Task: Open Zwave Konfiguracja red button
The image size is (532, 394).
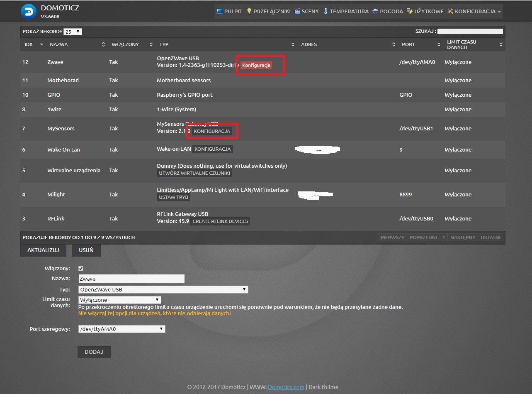Action: click(256, 65)
